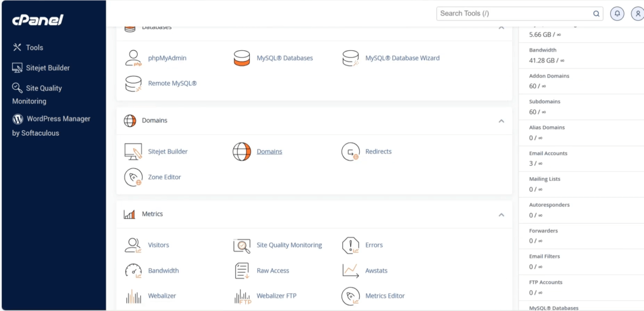The height and width of the screenshot is (311, 644).
Task: Open the Visitors link
Action: point(158,246)
